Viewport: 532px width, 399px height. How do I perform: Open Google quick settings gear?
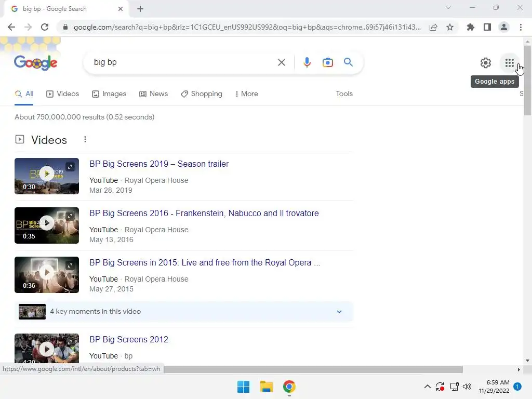[486, 63]
